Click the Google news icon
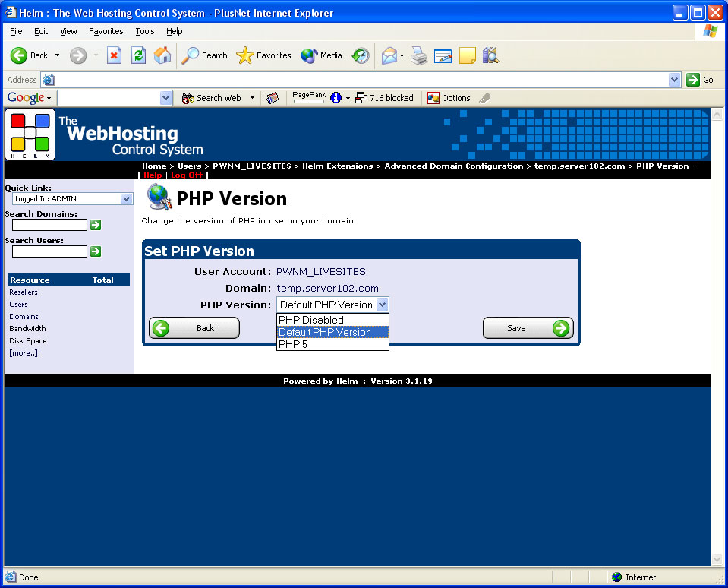The image size is (728, 588). coord(273,98)
